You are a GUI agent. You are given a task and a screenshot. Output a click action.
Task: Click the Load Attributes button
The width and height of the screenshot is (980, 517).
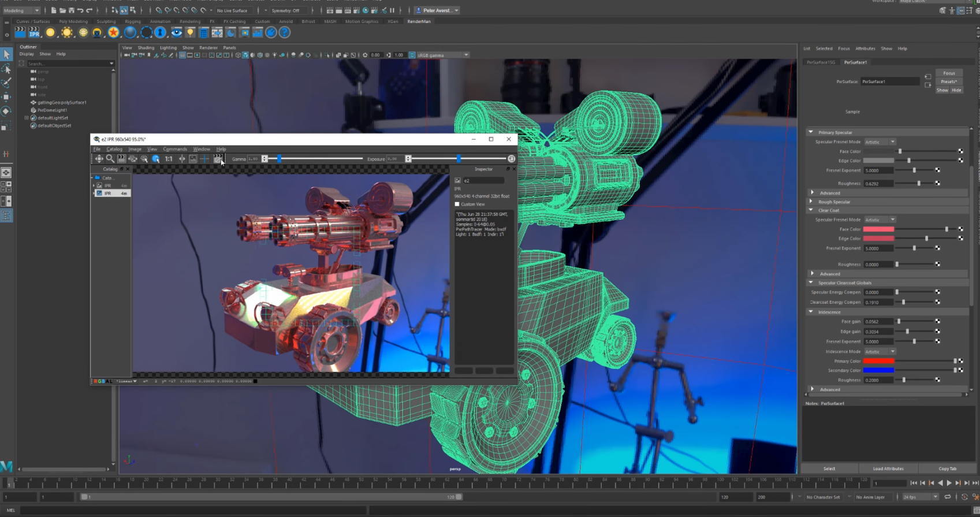tap(888, 468)
